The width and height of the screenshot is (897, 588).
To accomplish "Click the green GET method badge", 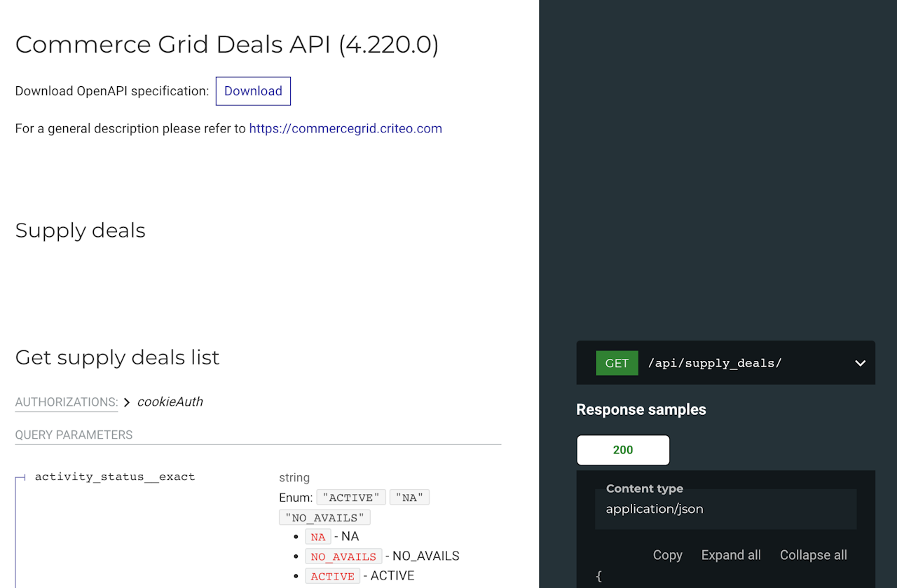I will pos(617,363).
